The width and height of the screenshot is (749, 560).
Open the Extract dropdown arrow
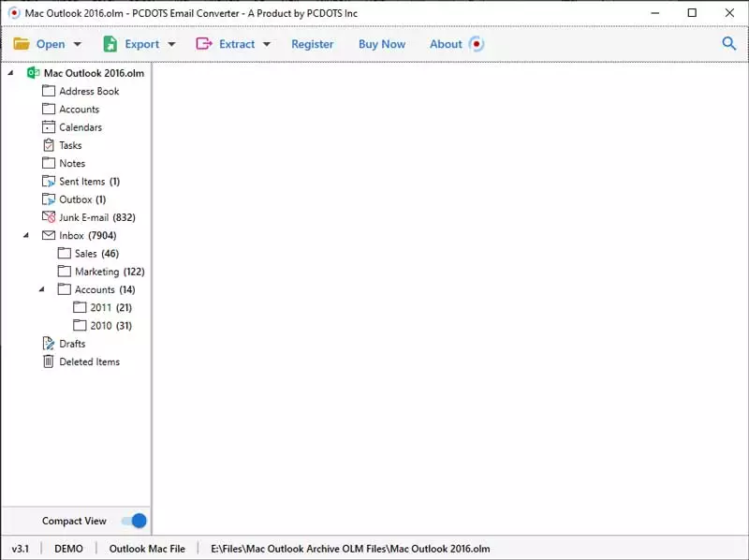[267, 44]
